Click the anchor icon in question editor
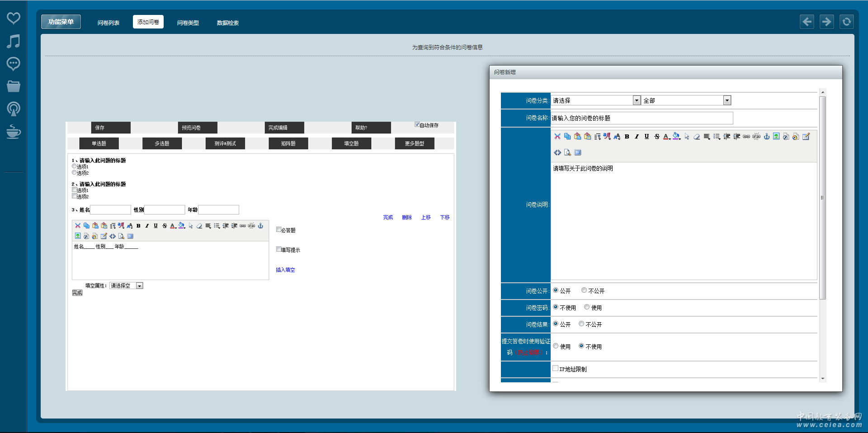This screenshot has width=868, height=433. pyautogui.click(x=260, y=226)
